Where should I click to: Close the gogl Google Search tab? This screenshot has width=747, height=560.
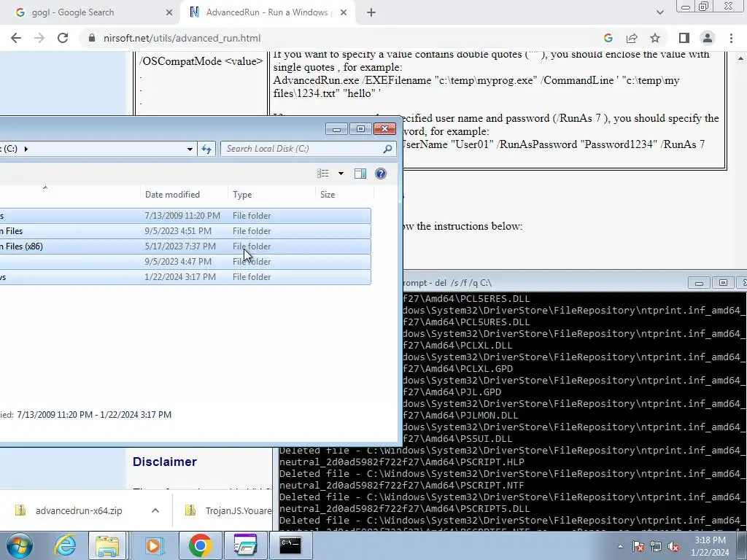coord(169,12)
